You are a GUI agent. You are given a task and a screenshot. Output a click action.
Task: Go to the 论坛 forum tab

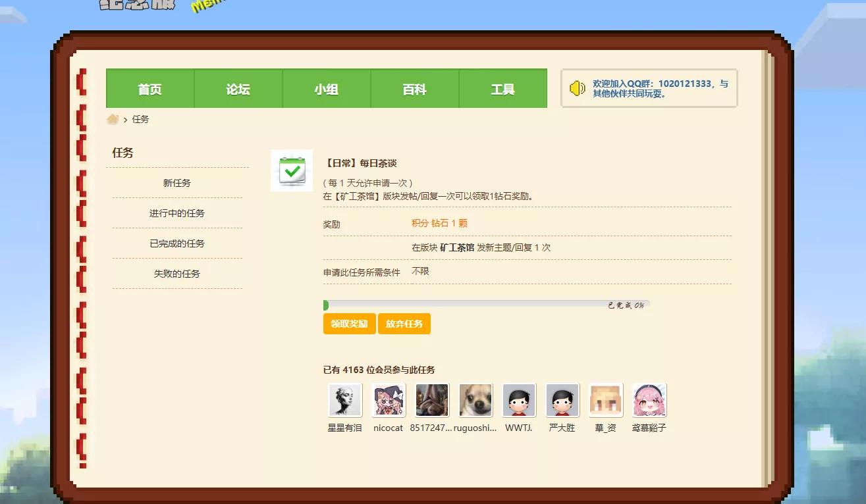pos(238,89)
